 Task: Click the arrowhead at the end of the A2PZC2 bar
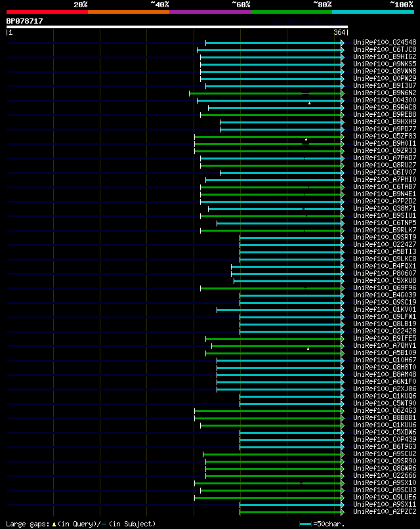point(343,512)
